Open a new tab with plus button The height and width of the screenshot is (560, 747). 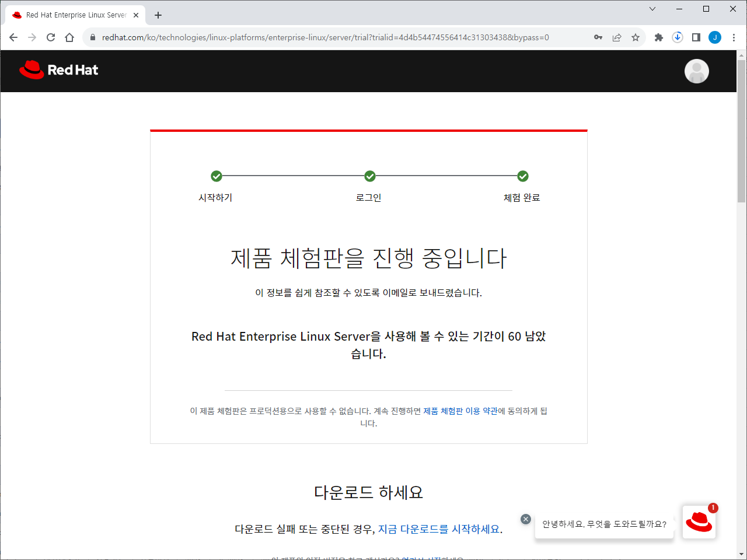[x=158, y=15]
